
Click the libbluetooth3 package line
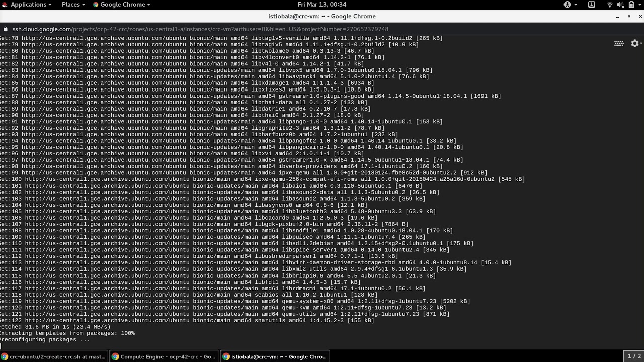point(218,212)
